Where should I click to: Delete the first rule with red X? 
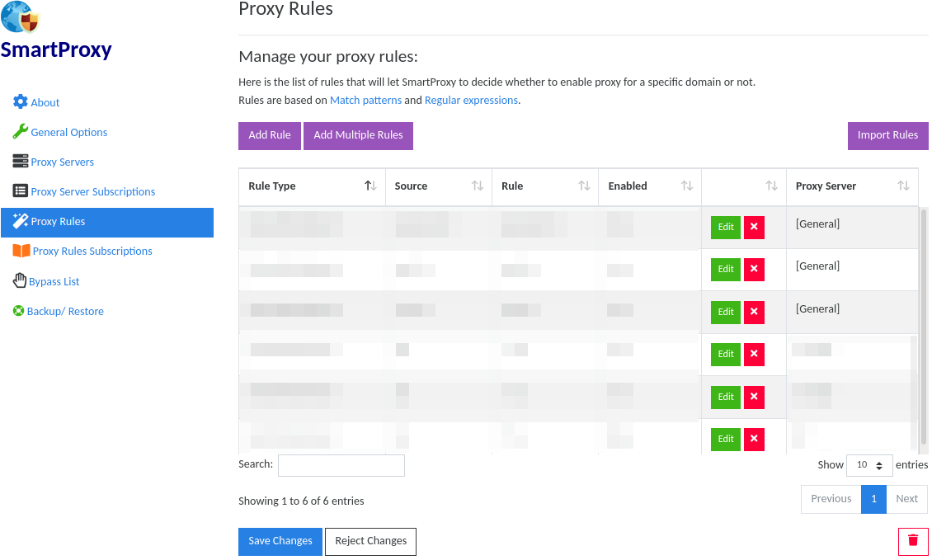click(754, 228)
